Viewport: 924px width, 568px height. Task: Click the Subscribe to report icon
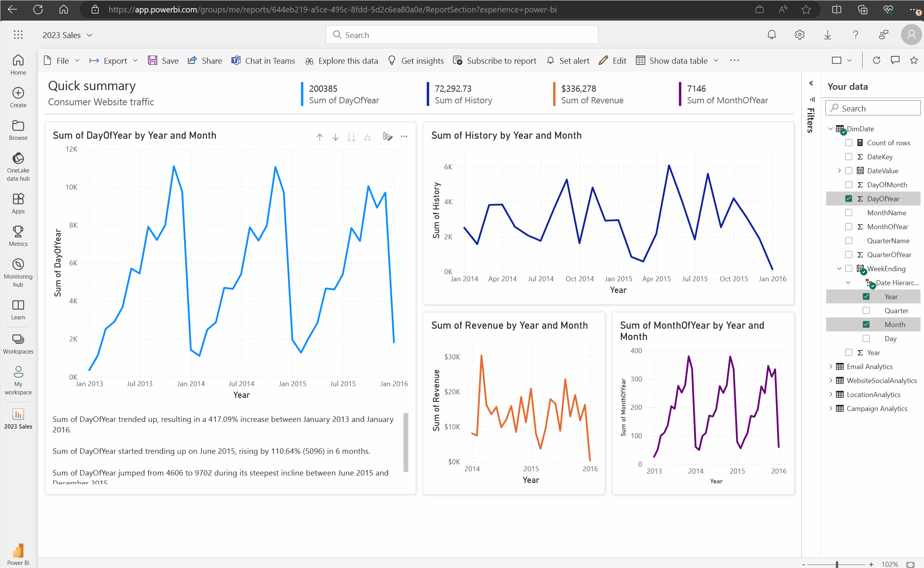tap(457, 60)
